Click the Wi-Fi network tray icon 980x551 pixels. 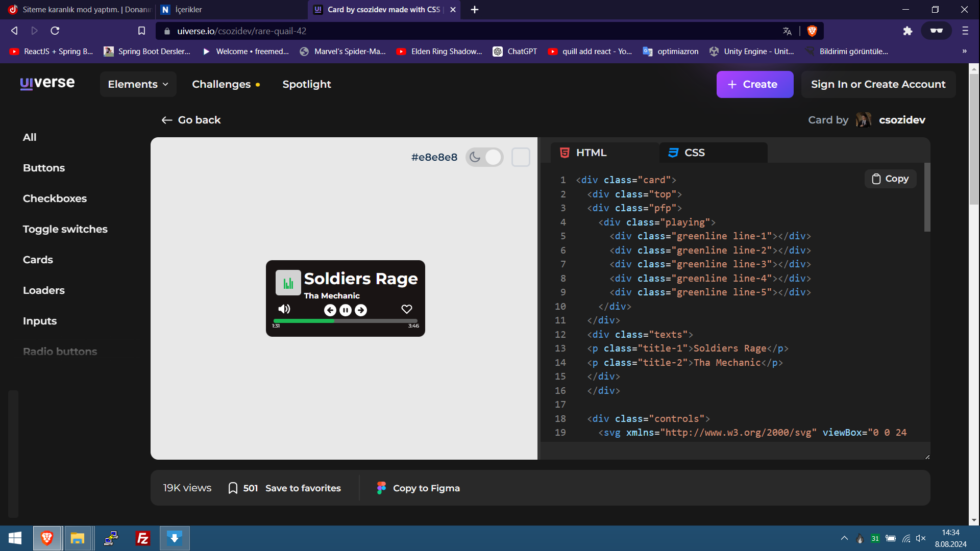tap(906, 538)
